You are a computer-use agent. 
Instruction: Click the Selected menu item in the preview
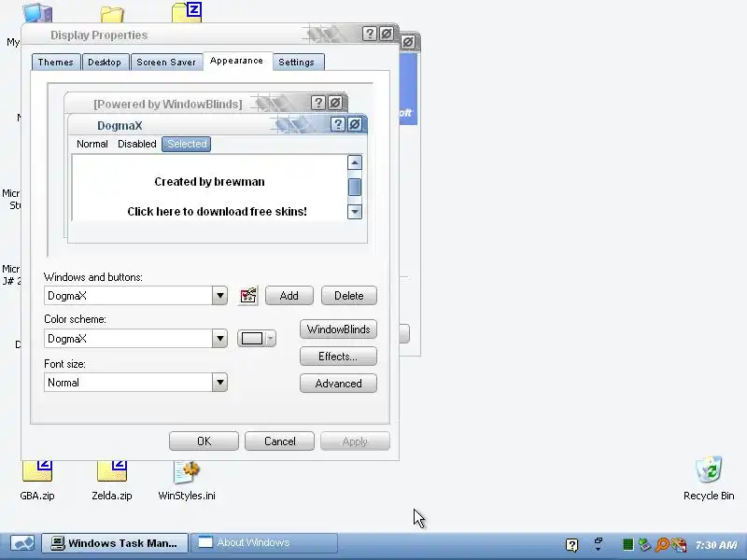tap(186, 144)
